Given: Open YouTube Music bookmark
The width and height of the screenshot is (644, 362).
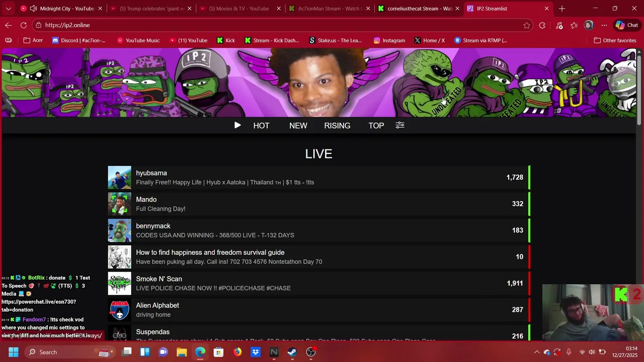Looking at the screenshot, I should pos(138,40).
